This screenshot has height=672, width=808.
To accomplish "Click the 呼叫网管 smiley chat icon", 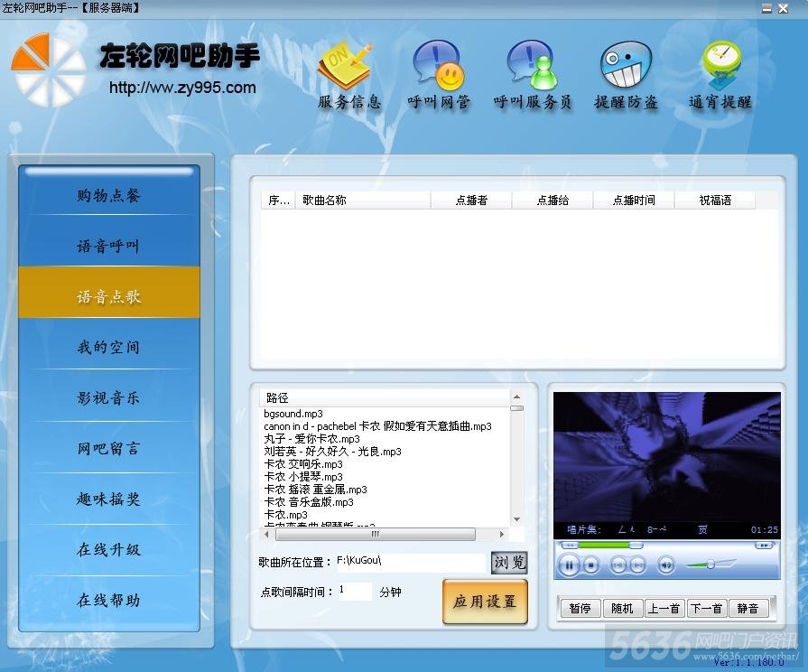I will pyautogui.click(x=439, y=64).
